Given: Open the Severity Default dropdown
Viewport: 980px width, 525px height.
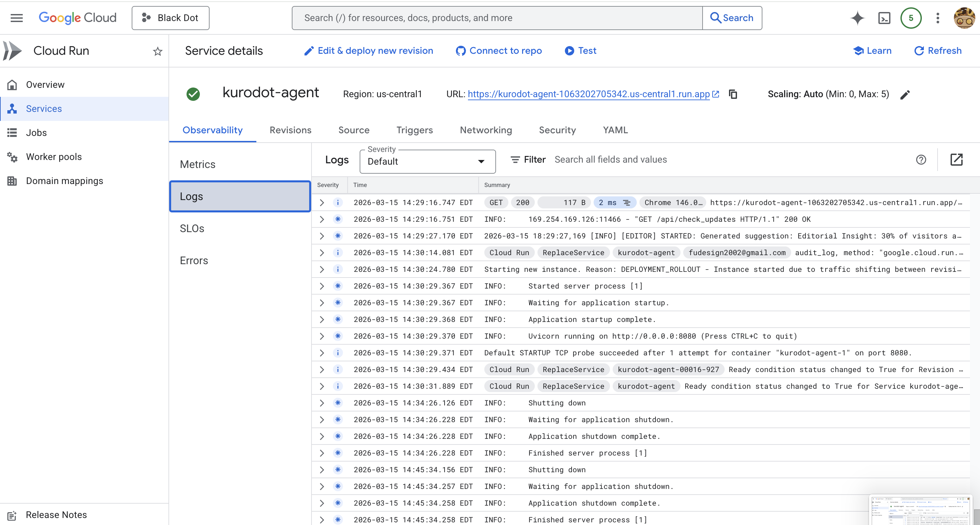Looking at the screenshot, I should (x=427, y=162).
